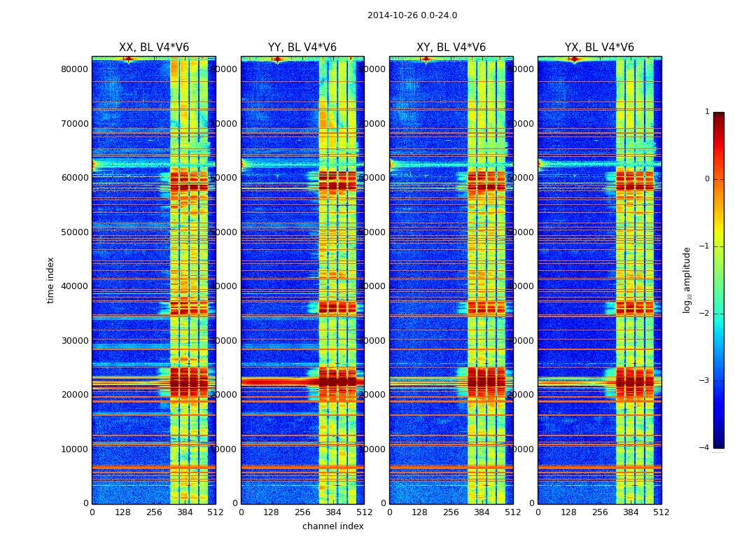Pick the dark red top of the colorbar
Image resolution: width=735 pixels, height=560 pixels.
click(x=718, y=116)
